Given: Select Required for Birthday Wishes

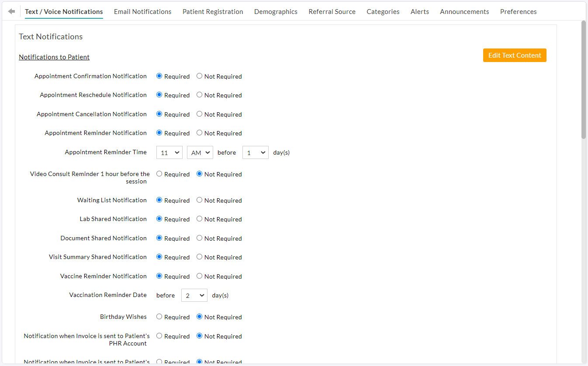Looking at the screenshot, I should (x=159, y=317).
